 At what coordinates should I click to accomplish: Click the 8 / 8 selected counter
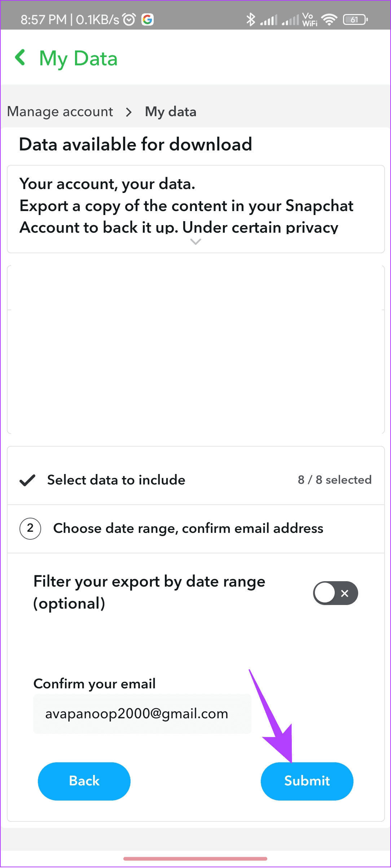[x=334, y=480]
